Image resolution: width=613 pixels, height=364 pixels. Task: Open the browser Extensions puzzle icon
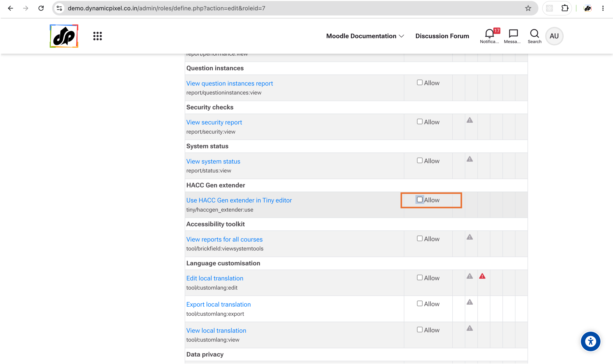(565, 8)
